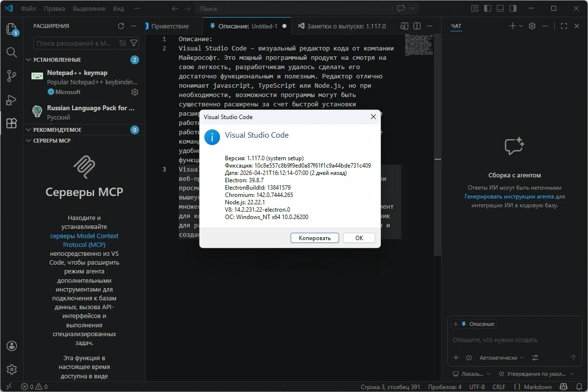Open the Manage gear in activity bar
This screenshot has width=588, height=392.
click(12, 369)
